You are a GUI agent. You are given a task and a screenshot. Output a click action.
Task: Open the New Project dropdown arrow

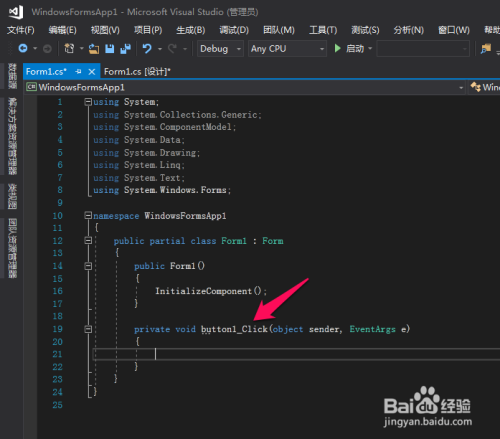(81, 49)
